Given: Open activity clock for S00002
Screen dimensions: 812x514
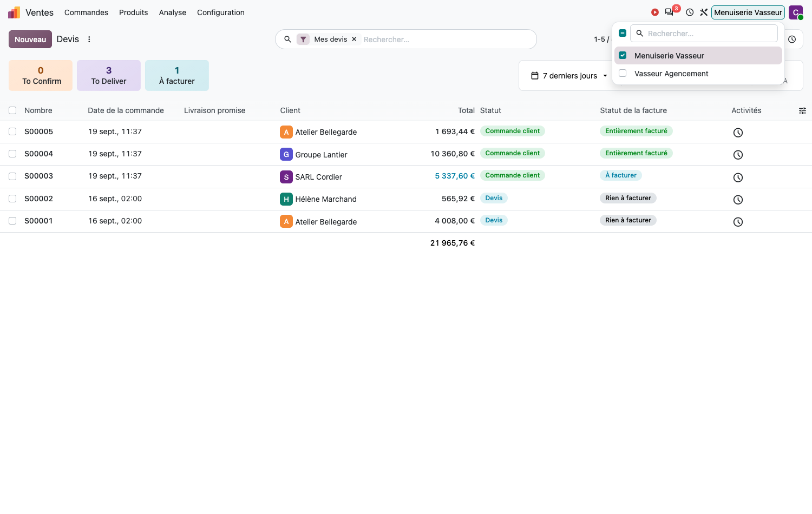Looking at the screenshot, I should point(738,200).
